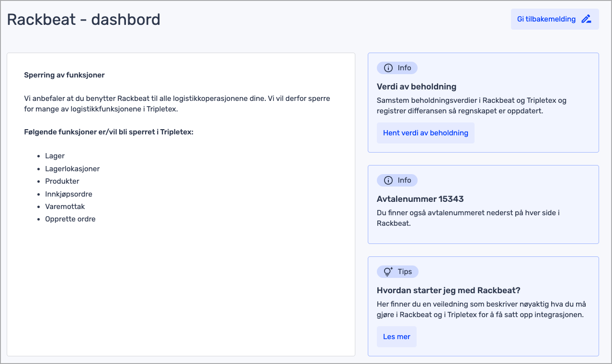Choose the Innkjøpsordre bullet item
This screenshot has height=364, width=612.
(68, 194)
